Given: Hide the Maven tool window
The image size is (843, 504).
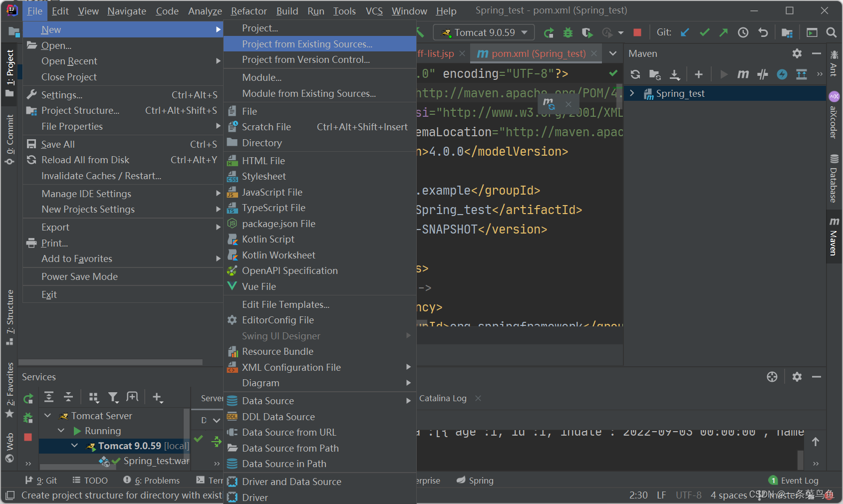Looking at the screenshot, I should tap(817, 53).
